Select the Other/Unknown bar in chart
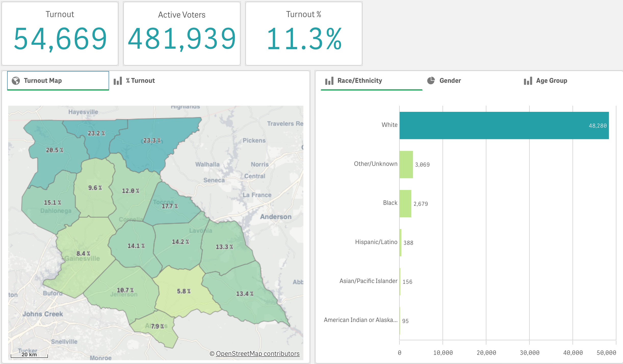The height and width of the screenshot is (364, 623). (x=406, y=164)
